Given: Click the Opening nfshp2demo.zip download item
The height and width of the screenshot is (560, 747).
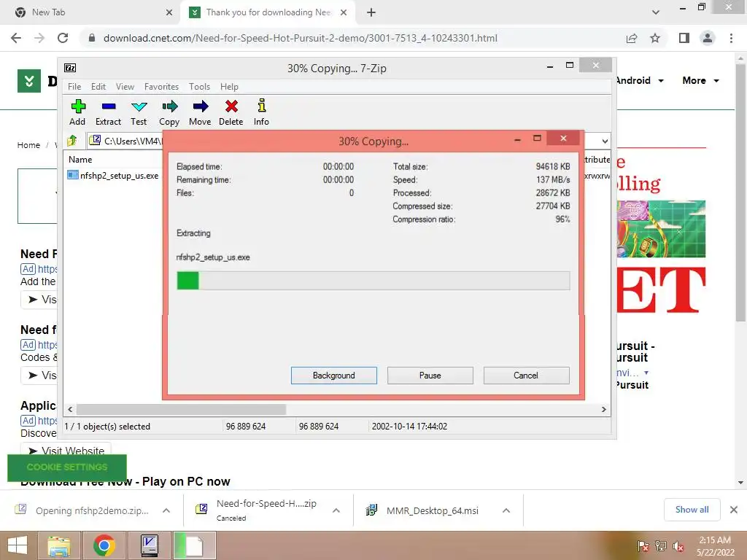Looking at the screenshot, I should coord(92,510).
